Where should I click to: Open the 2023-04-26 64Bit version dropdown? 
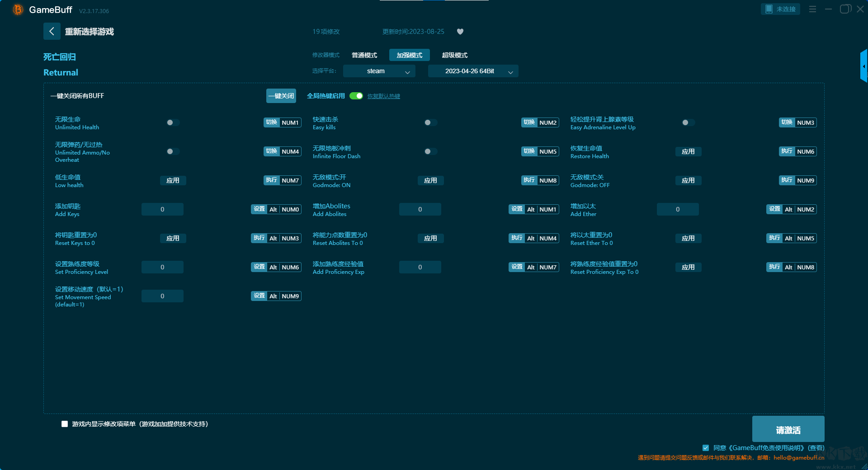[473, 71]
